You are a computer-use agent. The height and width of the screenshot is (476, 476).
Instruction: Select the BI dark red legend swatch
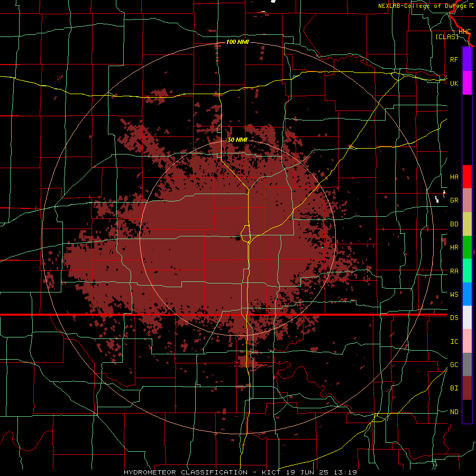(x=467, y=388)
